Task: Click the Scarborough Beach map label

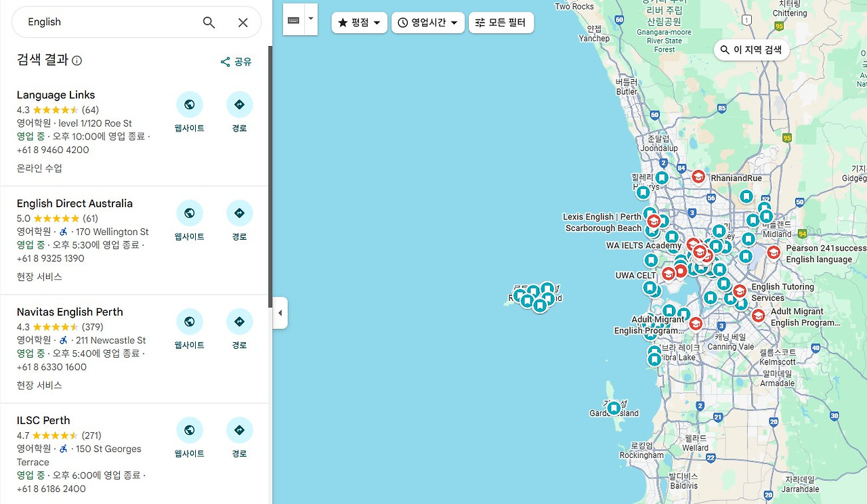Action: point(604,228)
